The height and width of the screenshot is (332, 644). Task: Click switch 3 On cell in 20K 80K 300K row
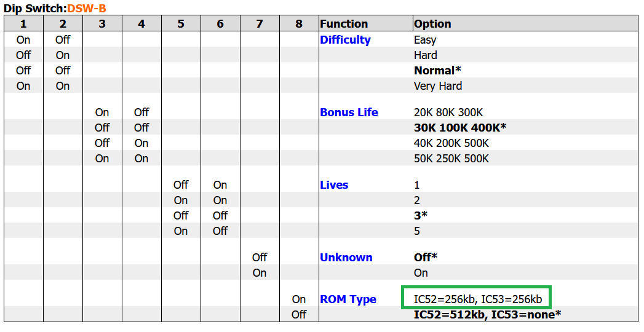click(x=102, y=112)
